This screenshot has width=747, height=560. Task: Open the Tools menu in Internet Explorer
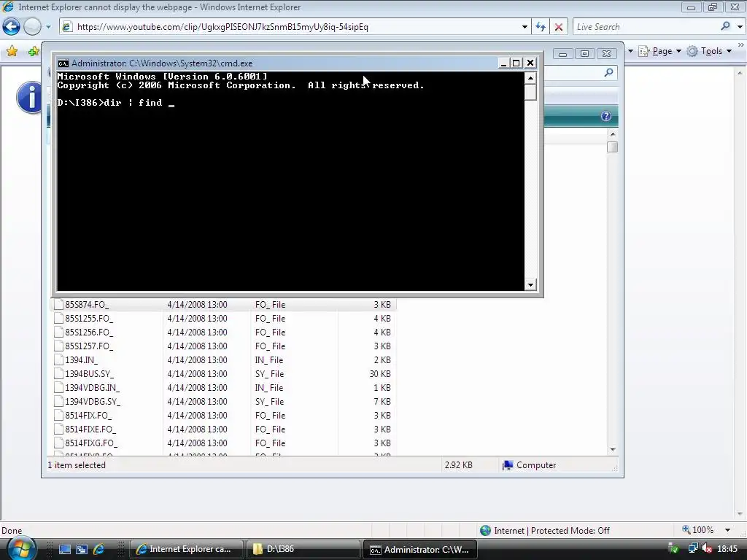click(x=709, y=51)
